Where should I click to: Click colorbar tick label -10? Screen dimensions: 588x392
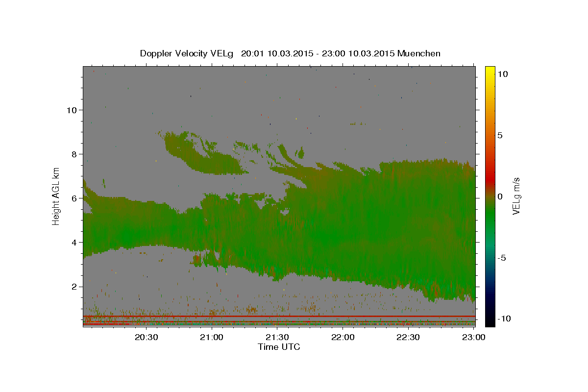click(504, 319)
